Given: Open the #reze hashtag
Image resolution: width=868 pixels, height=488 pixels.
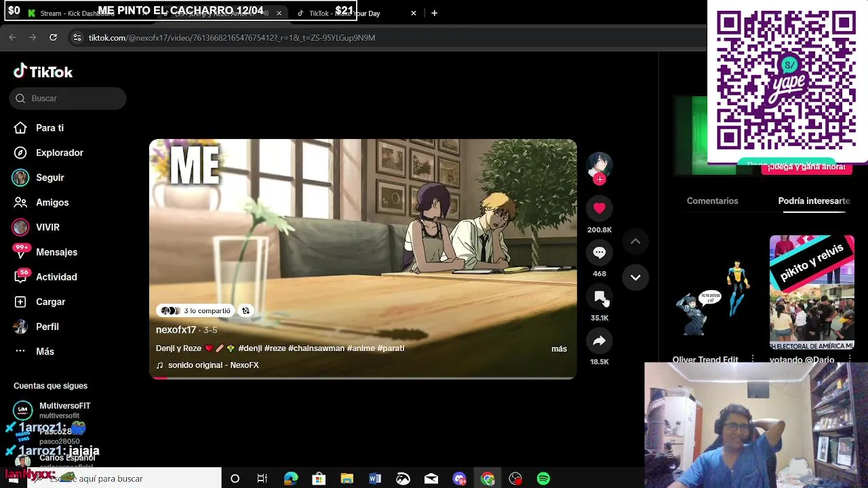Looking at the screenshot, I should click(x=275, y=348).
